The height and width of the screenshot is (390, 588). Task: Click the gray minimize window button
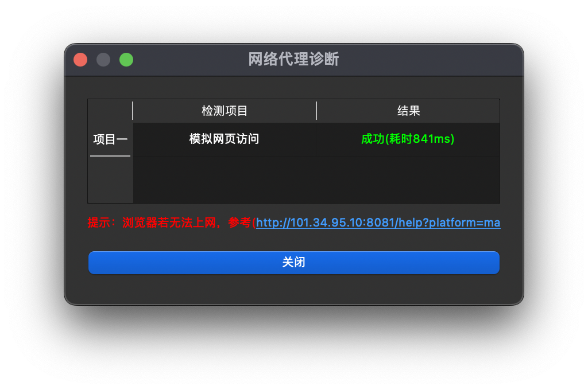tap(103, 60)
